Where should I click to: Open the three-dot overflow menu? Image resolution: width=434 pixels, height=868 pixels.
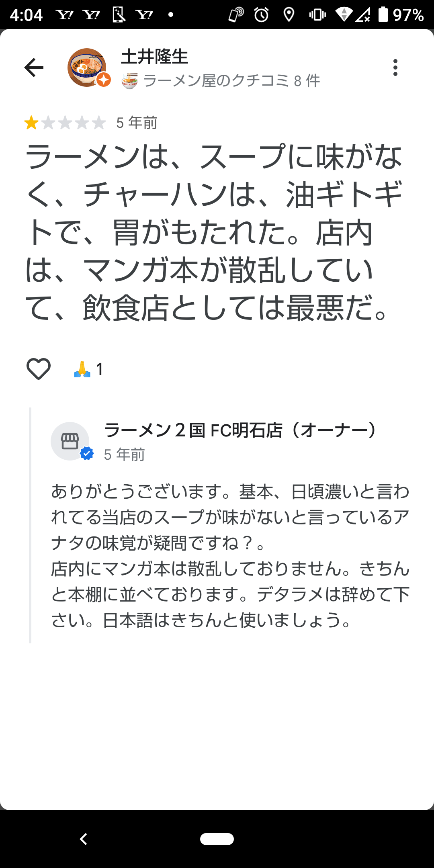[395, 68]
